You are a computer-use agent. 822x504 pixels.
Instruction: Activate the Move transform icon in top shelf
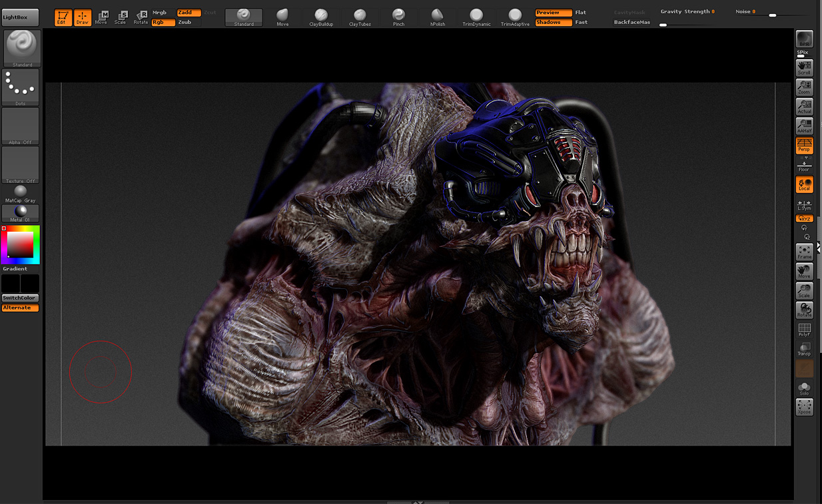coord(101,17)
